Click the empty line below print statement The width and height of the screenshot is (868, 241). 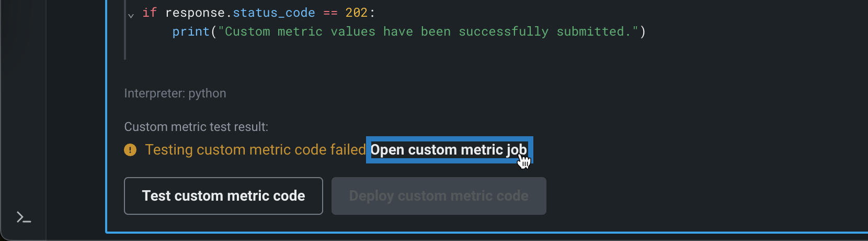click(x=314, y=51)
